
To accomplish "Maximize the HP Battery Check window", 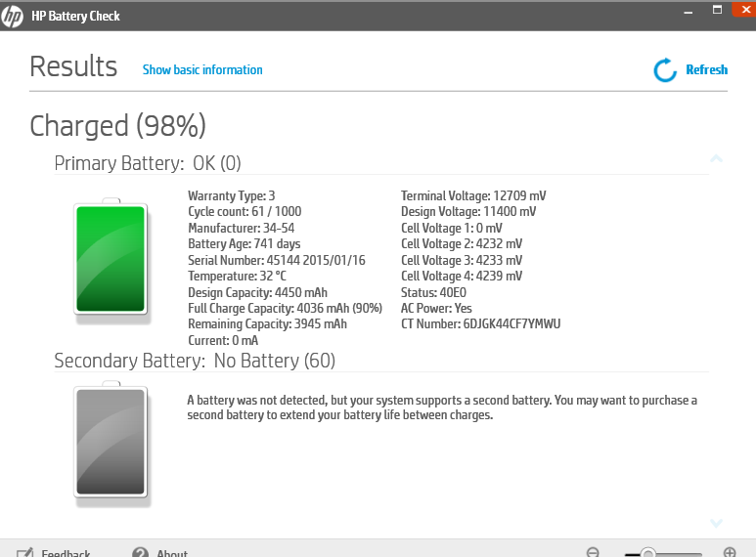I will pyautogui.click(x=718, y=10).
